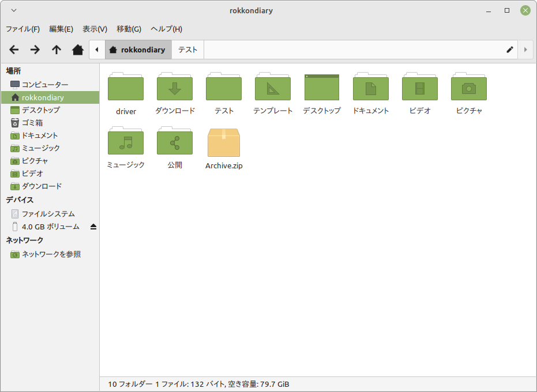Select the driver folder icon

pyautogui.click(x=126, y=86)
